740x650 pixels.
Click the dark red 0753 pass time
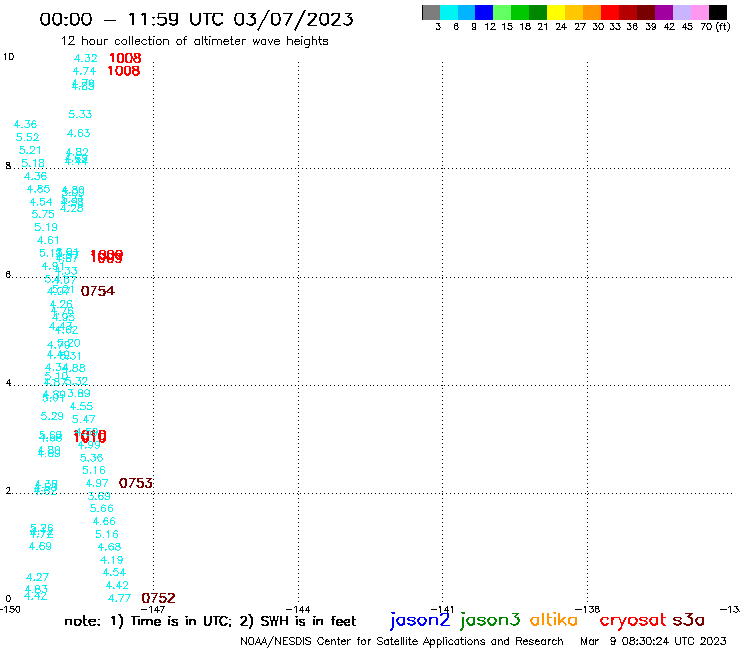point(135,483)
